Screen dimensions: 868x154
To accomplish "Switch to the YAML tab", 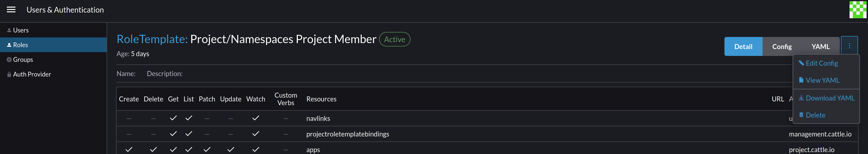I will pos(820,46).
